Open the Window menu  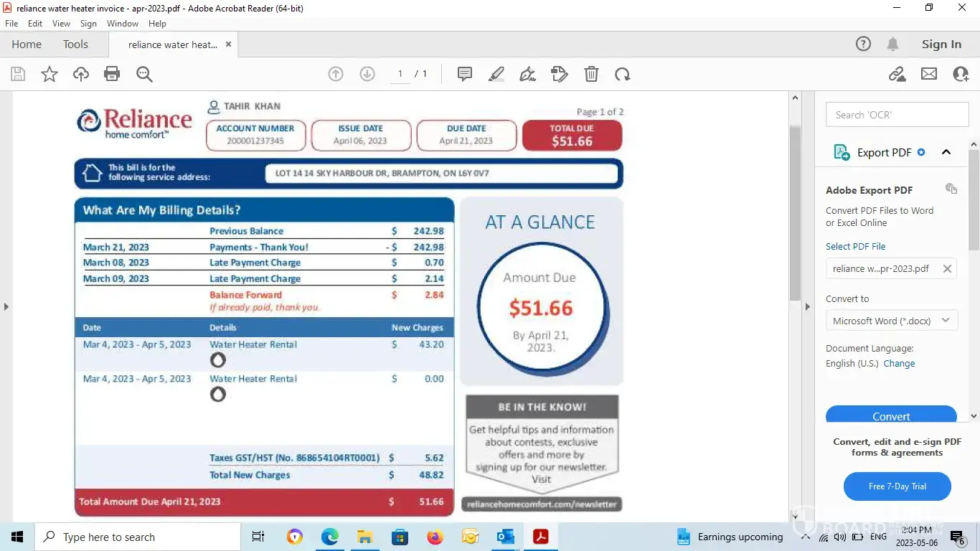click(x=123, y=24)
